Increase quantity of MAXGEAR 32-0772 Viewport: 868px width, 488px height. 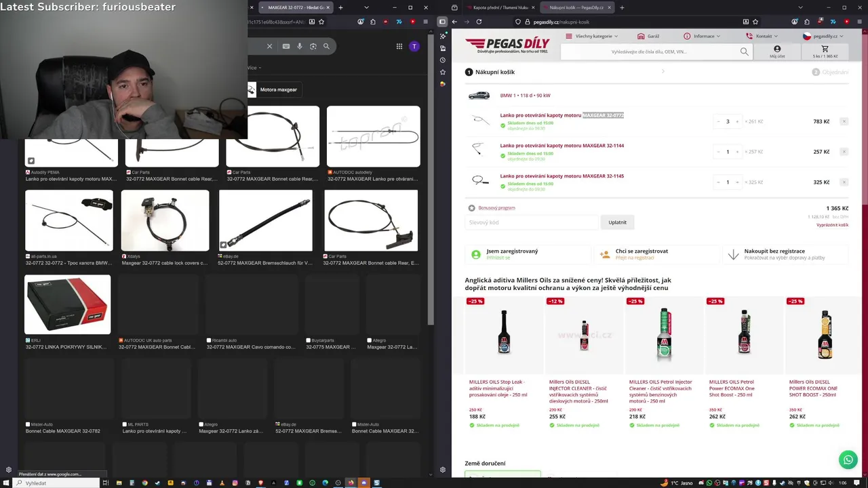click(x=737, y=121)
